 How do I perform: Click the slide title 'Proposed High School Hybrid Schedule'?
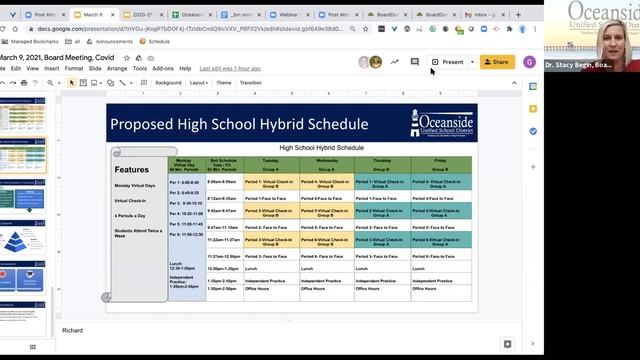tap(239, 124)
